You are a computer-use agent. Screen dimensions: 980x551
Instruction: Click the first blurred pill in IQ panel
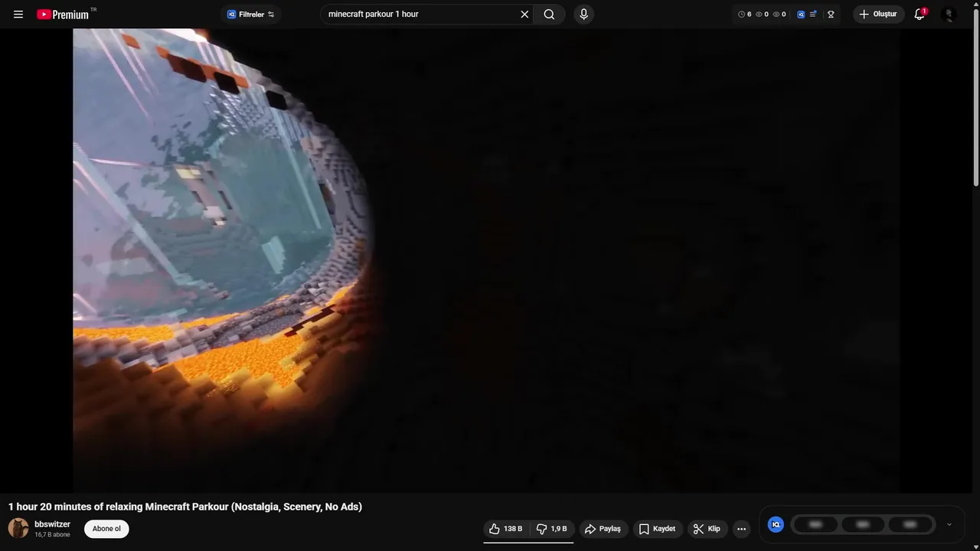[x=815, y=524]
